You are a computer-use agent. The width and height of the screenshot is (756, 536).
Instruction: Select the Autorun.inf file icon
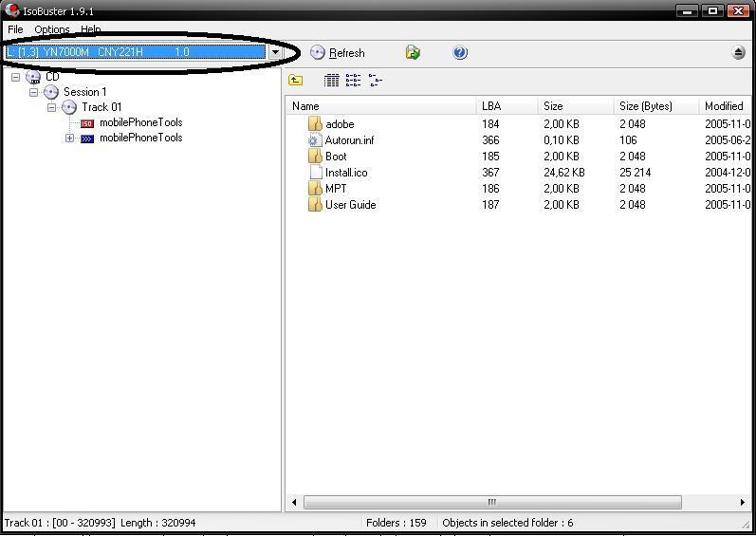click(x=315, y=140)
